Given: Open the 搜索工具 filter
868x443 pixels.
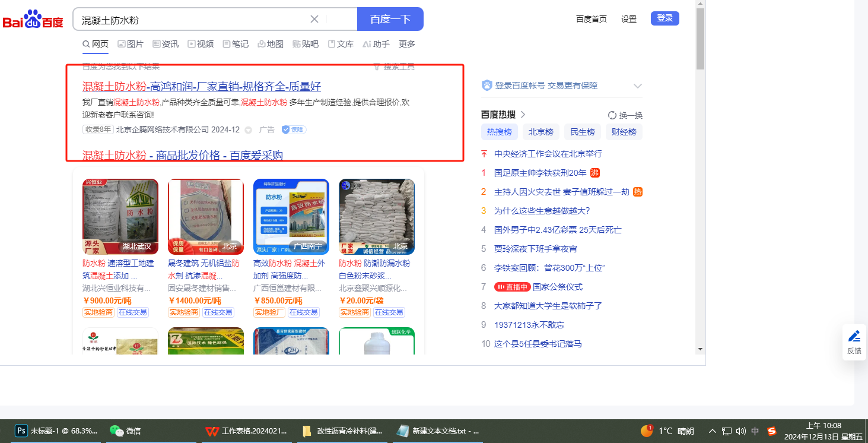Looking at the screenshot, I should pos(394,67).
